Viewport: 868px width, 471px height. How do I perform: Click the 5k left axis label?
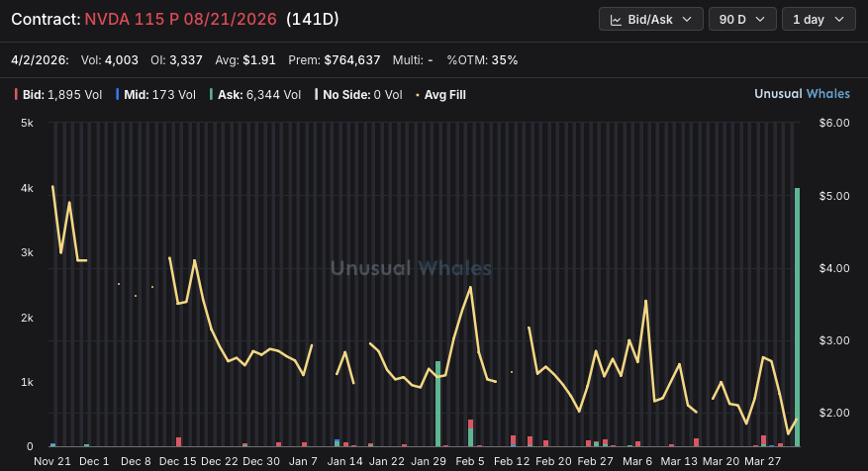pyautogui.click(x=27, y=123)
